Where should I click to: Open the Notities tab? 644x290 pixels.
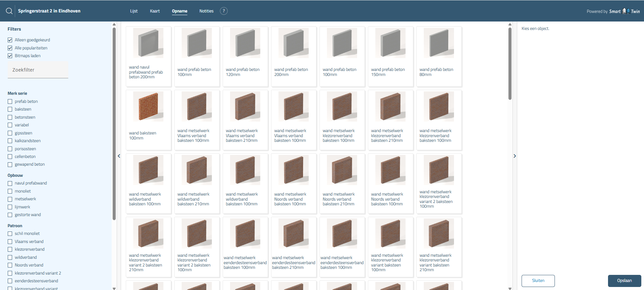206,11
